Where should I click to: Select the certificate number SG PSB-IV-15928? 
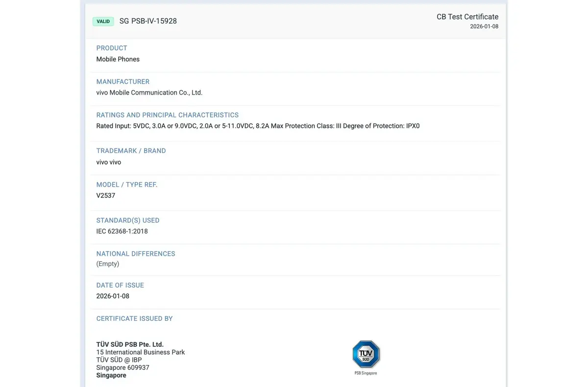click(x=148, y=21)
